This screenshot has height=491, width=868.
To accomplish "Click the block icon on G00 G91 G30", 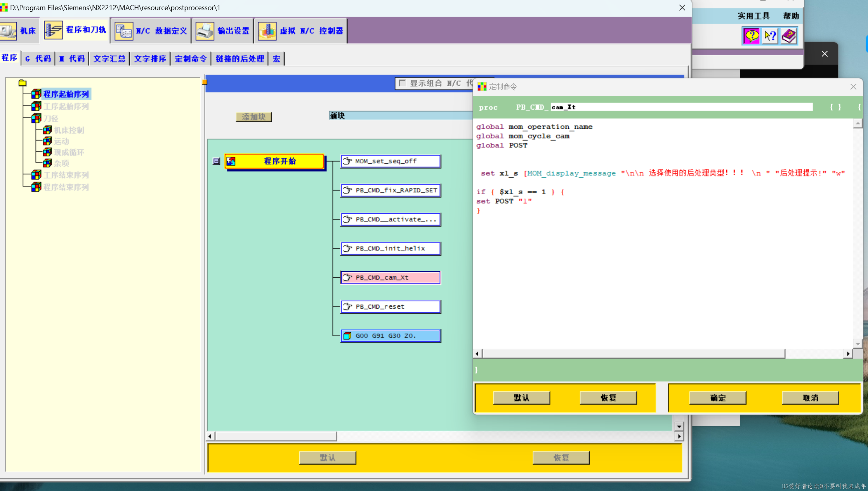I will coord(347,335).
